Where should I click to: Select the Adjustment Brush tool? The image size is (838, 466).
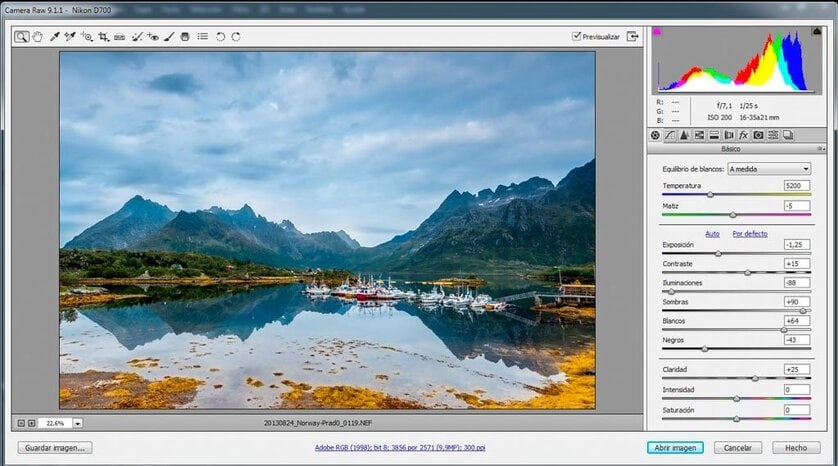tap(169, 37)
